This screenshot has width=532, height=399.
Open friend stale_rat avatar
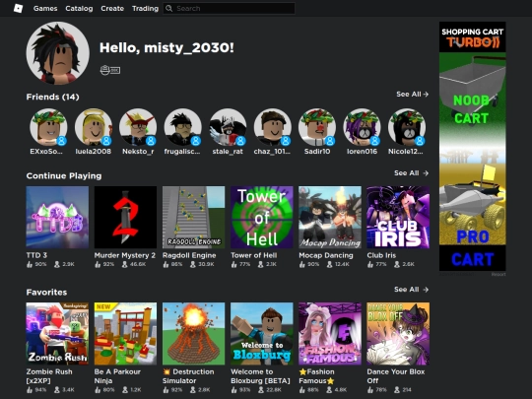(228, 127)
